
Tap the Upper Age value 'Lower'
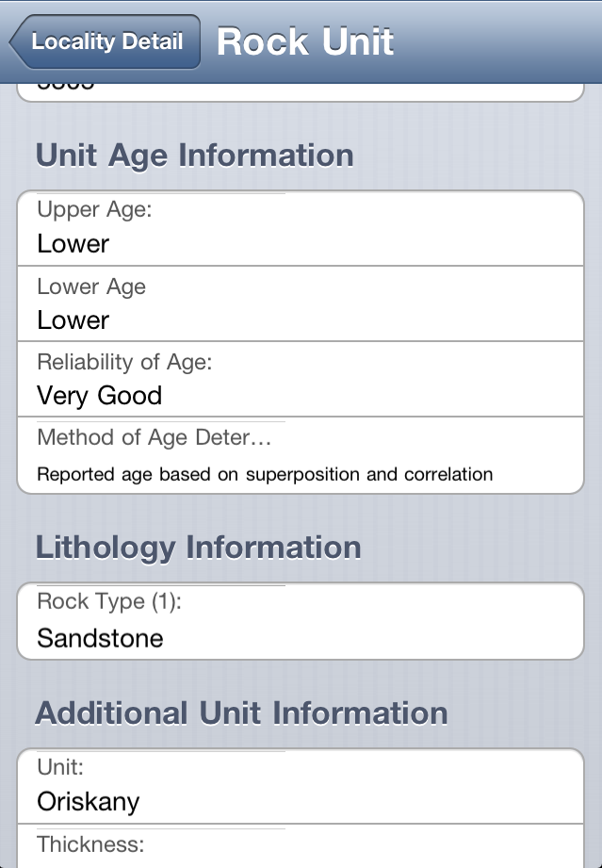(73, 244)
